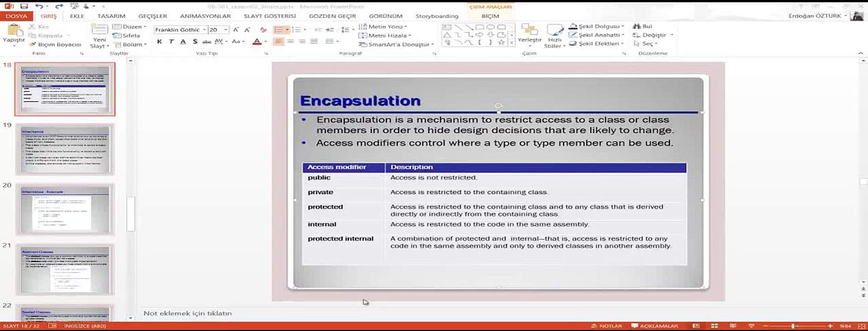Toggle strikethrough (abc) formatting
This screenshot has width=868, height=331.
[x=207, y=41]
